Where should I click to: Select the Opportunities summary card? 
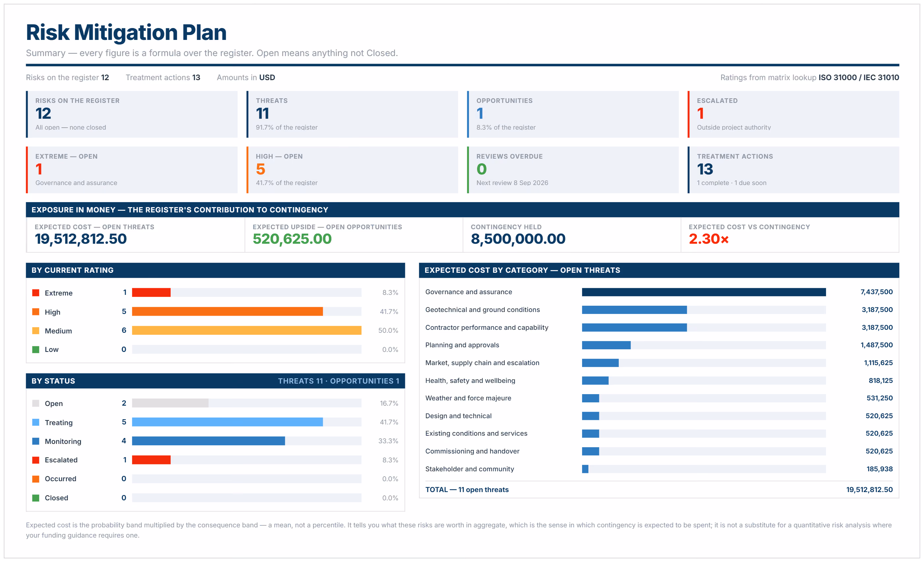(x=573, y=114)
